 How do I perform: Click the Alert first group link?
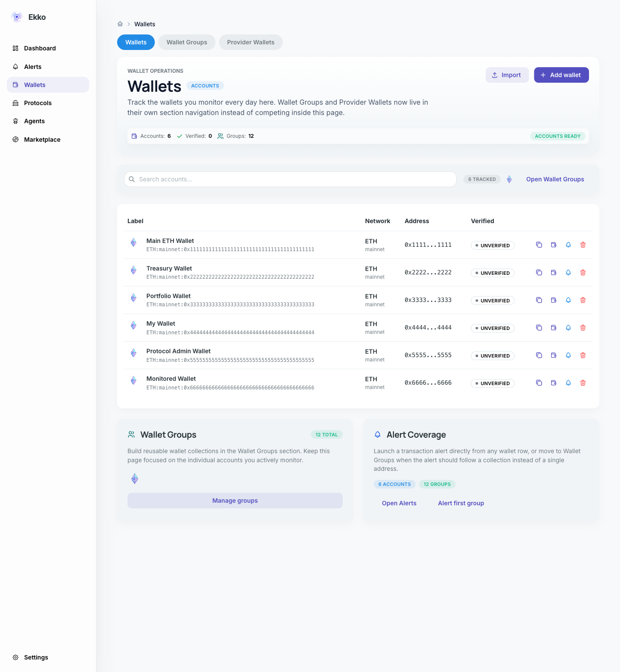(x=461, y=503)
